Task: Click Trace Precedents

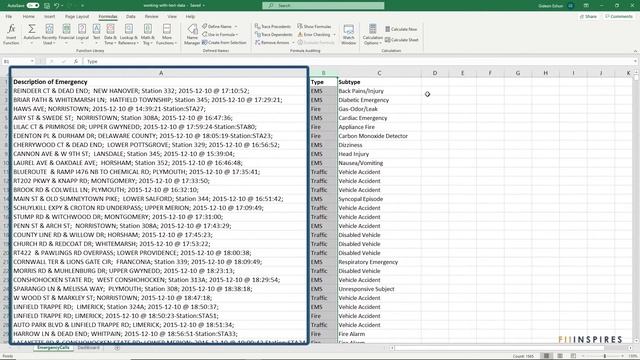Action: (x=273, y=26)
